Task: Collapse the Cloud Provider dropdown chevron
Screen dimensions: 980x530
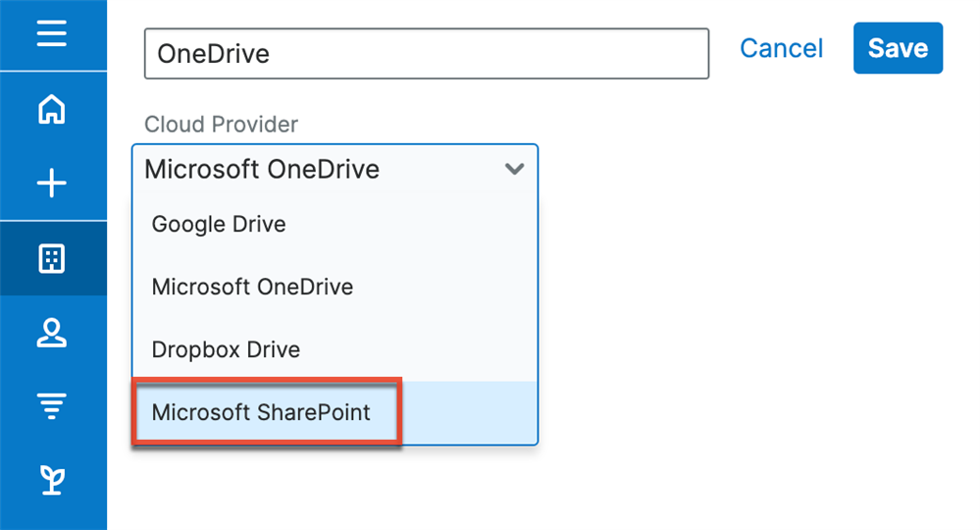Action: (514, 169)
